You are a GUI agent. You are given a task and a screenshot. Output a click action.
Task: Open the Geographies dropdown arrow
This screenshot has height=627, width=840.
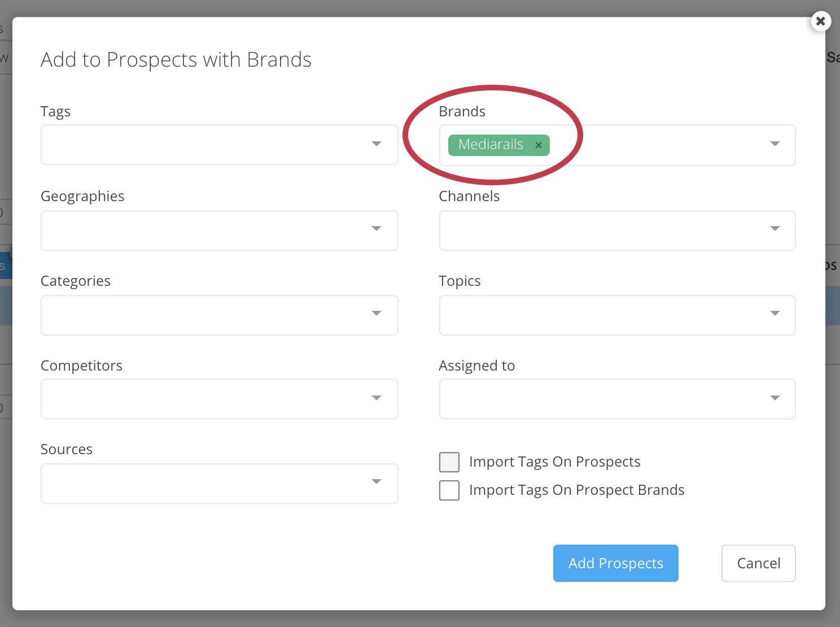(377, 229)
